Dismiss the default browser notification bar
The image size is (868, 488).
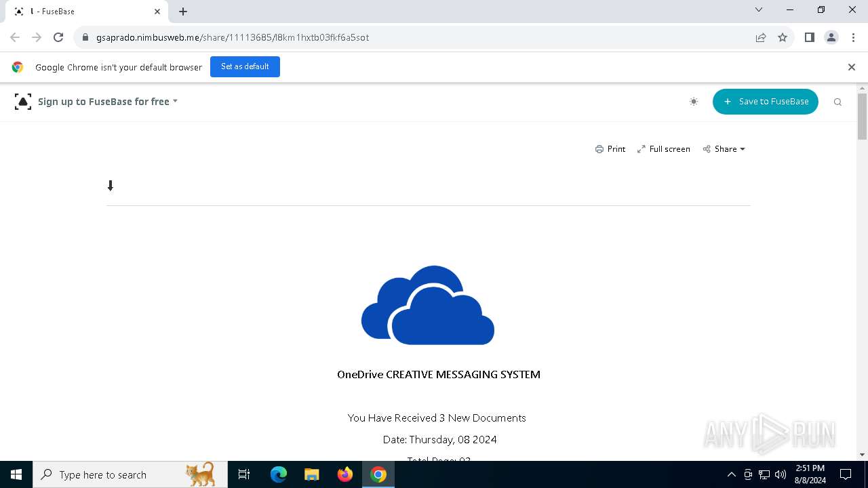[852, 67]
